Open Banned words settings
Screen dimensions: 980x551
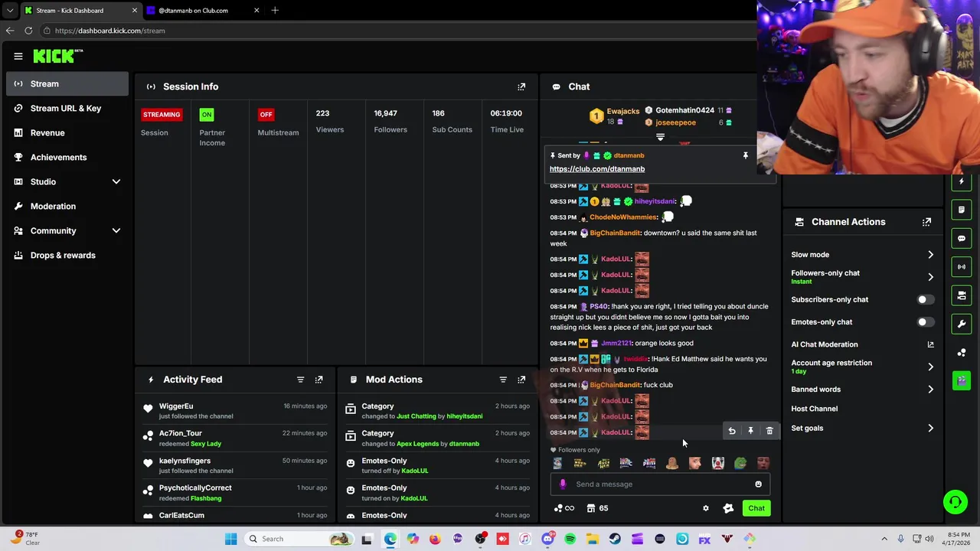click(863, 390)
